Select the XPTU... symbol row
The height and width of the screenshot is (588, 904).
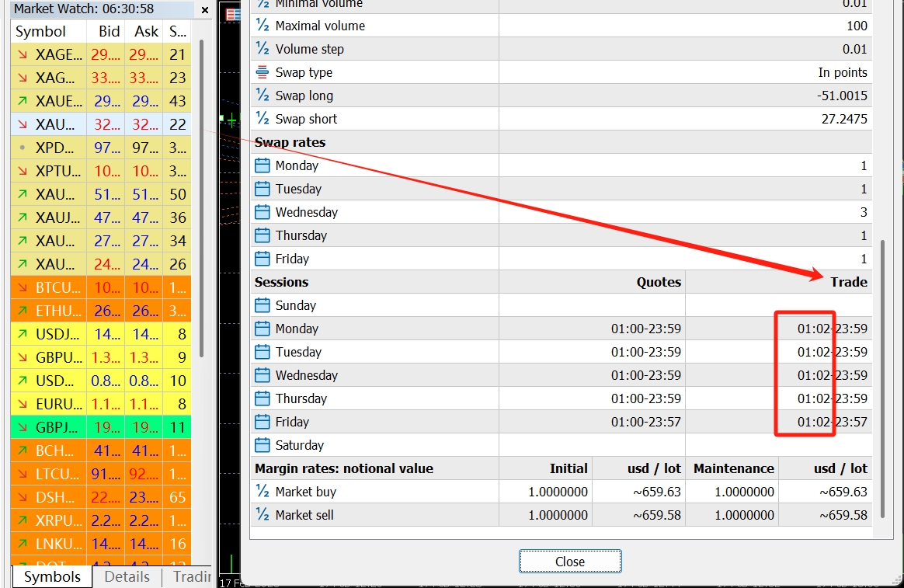pos(101,171)
